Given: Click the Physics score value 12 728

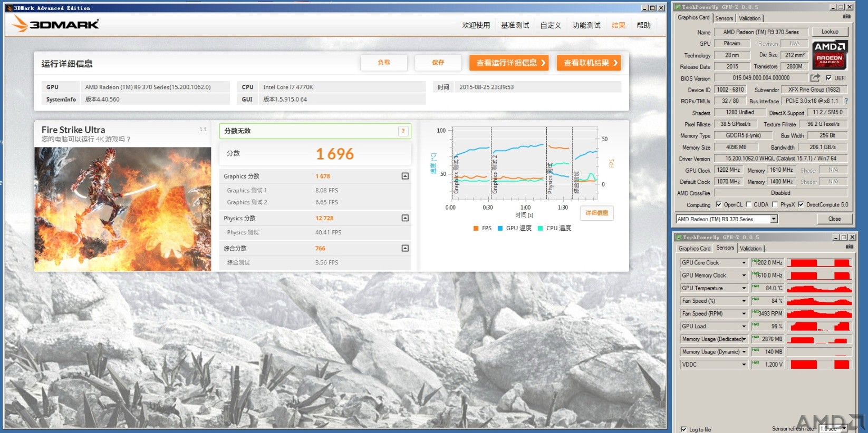Looking at the screenshot, I should tap(324, 218).
